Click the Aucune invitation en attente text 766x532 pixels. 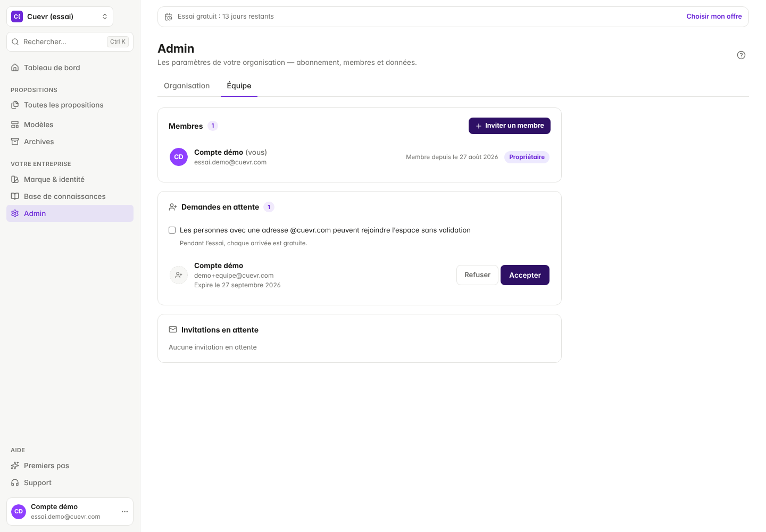pyautogui.click(x=213, y=347)
